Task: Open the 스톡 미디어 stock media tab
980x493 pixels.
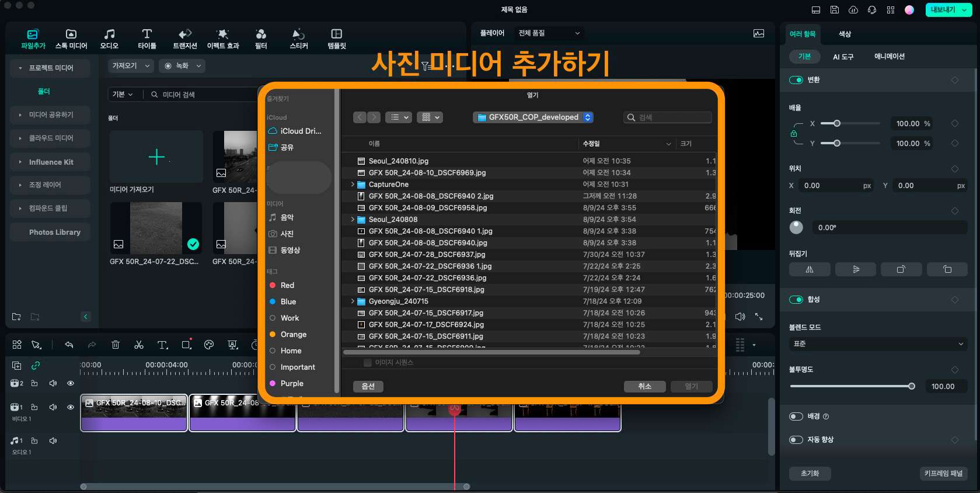Action: [71, 39]
